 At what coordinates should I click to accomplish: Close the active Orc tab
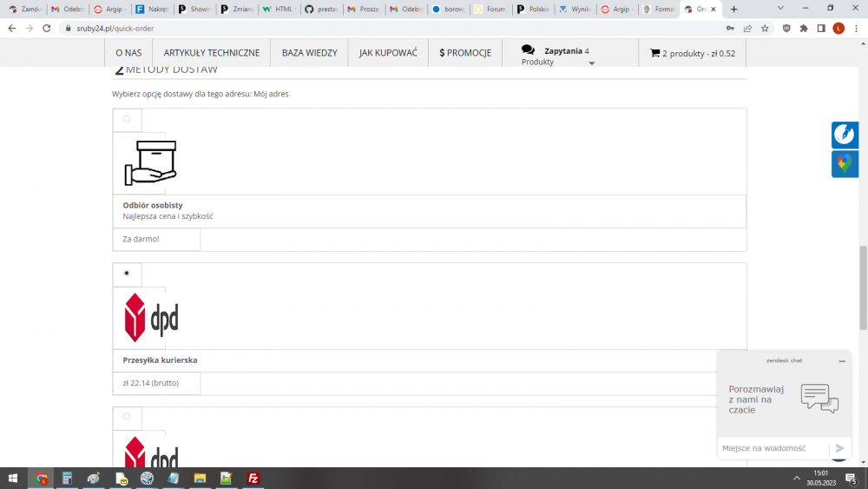click(x=713, y=9)
